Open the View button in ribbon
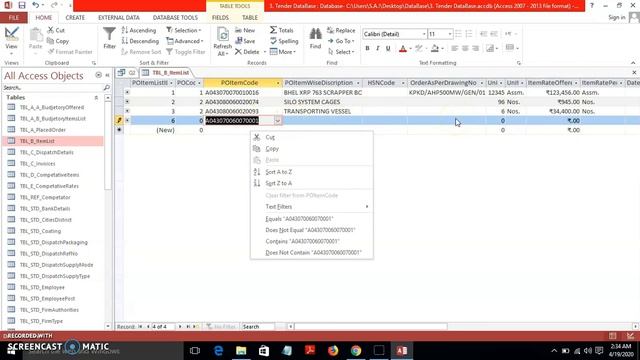Screen dimensions: 640x360 11,41
